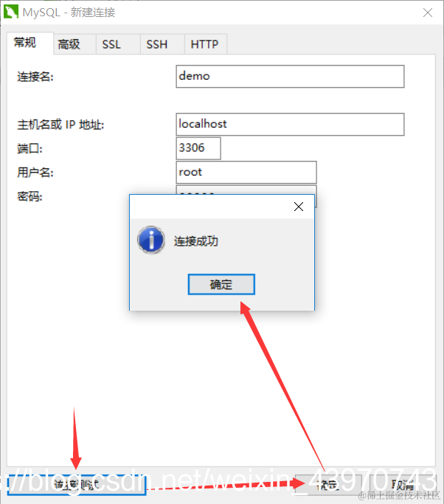This screenshot has width=444, height=504.
Task: Click the 连接测试 button
Action: point(77,484)
